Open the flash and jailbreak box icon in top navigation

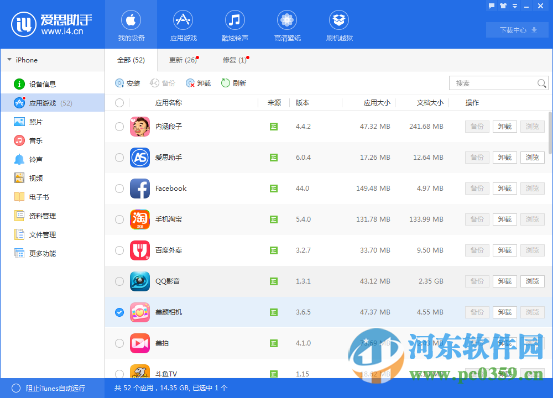[x=339, y=20]
